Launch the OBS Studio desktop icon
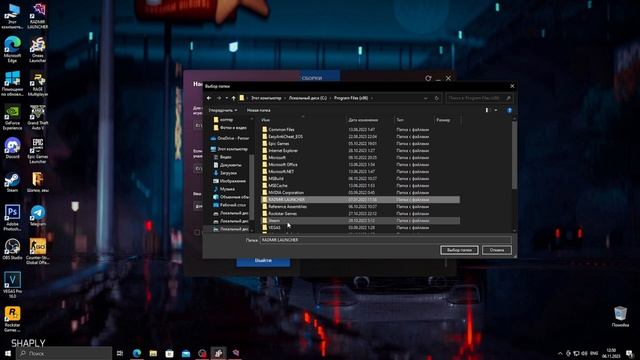Image resolution: width=640 pixels, height=360 pixels. click(x=12, y=249)
